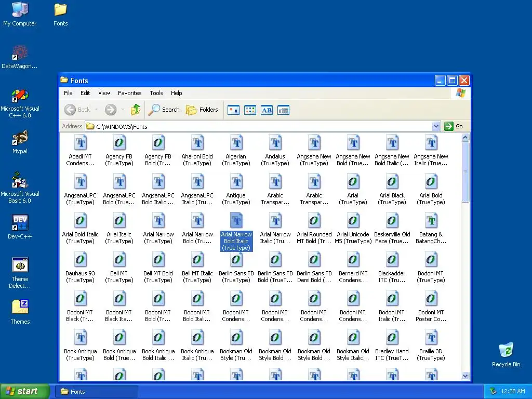Open the View menu
532x399 pixels.
pos(104,93)
